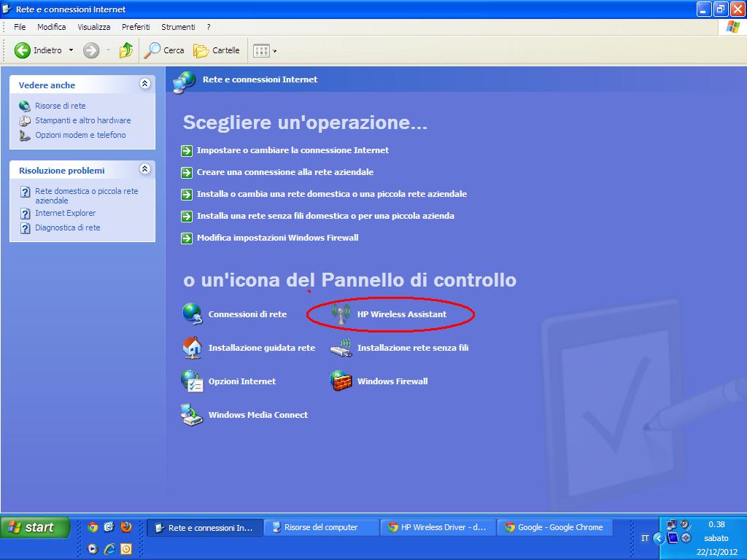This screenshot has width=747, height=560.
Task: Open the Installazione rete senza fili icon
Action: click(341, 348)
